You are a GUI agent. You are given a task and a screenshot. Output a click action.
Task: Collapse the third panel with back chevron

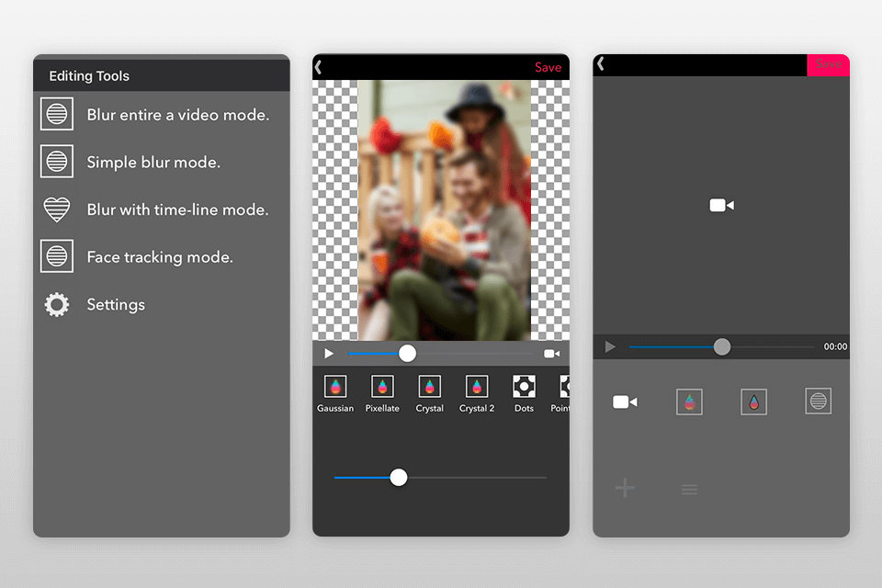coord(601,64)
